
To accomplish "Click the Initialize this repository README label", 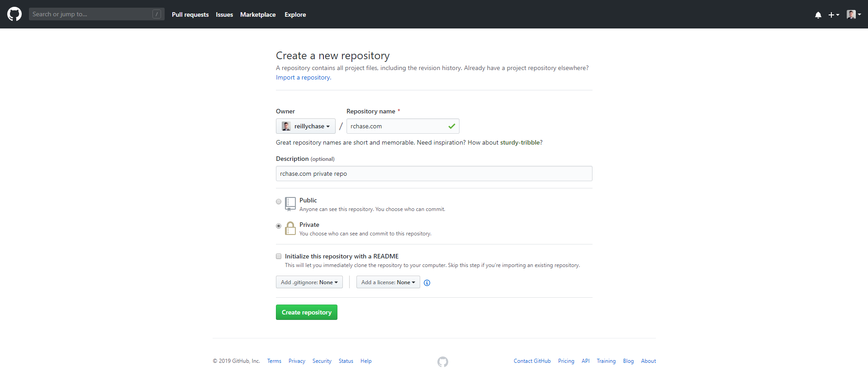I will point(342,256).
